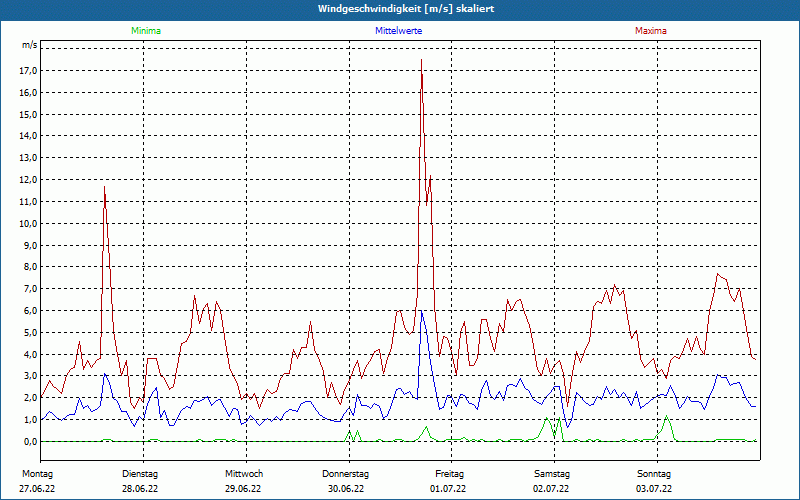Click the 15,0 y-axis value

[29, 114]
